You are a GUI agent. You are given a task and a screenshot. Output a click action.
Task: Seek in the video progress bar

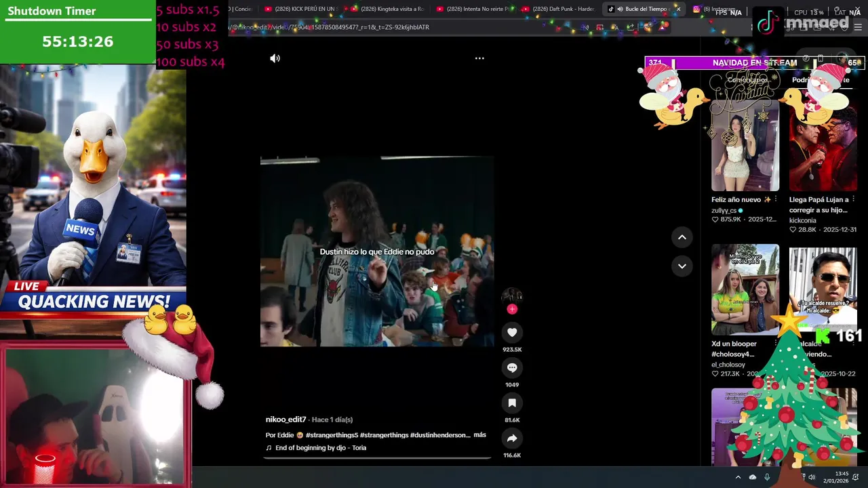(x=377, y=458)
